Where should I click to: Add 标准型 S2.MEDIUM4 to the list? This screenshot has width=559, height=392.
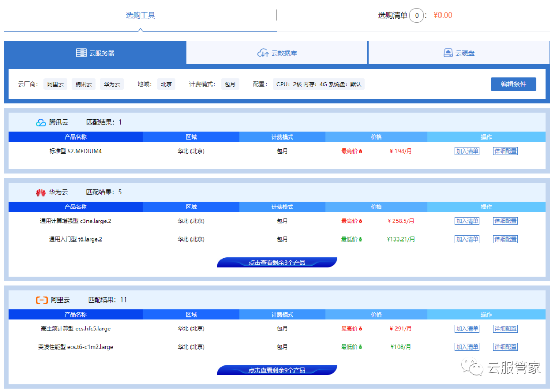click(x=467, y=151)
